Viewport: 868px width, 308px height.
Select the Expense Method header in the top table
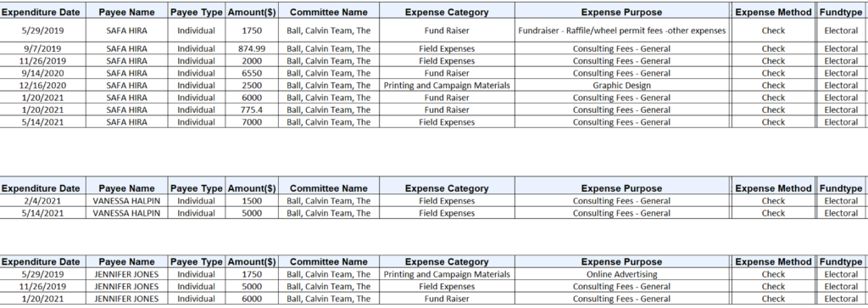773,12
